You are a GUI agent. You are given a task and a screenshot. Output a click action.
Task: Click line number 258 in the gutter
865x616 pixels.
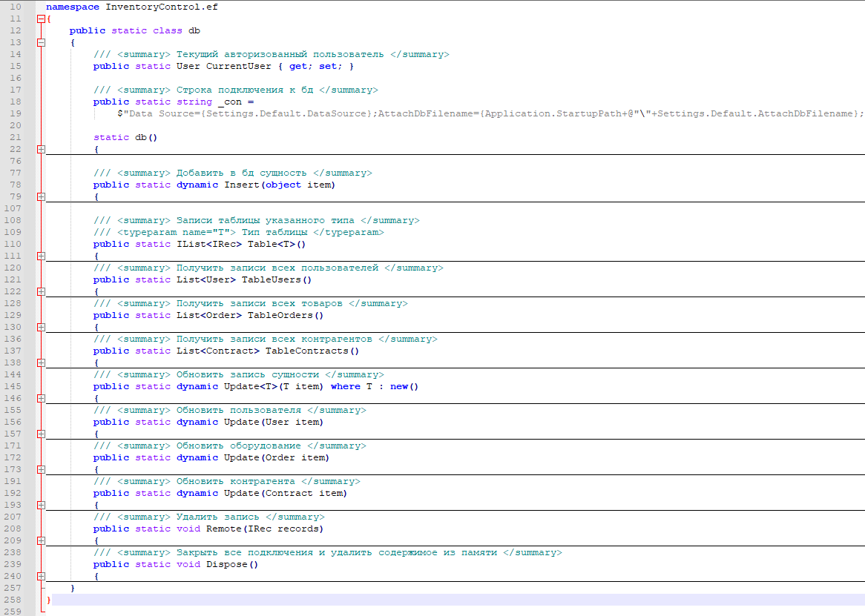click(x=16, y=600)
